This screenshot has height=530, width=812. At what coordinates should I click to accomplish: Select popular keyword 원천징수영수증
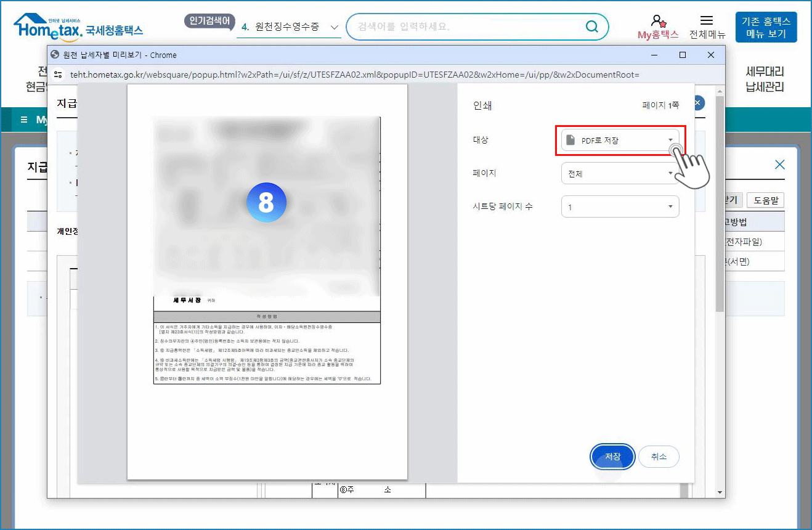287,27
